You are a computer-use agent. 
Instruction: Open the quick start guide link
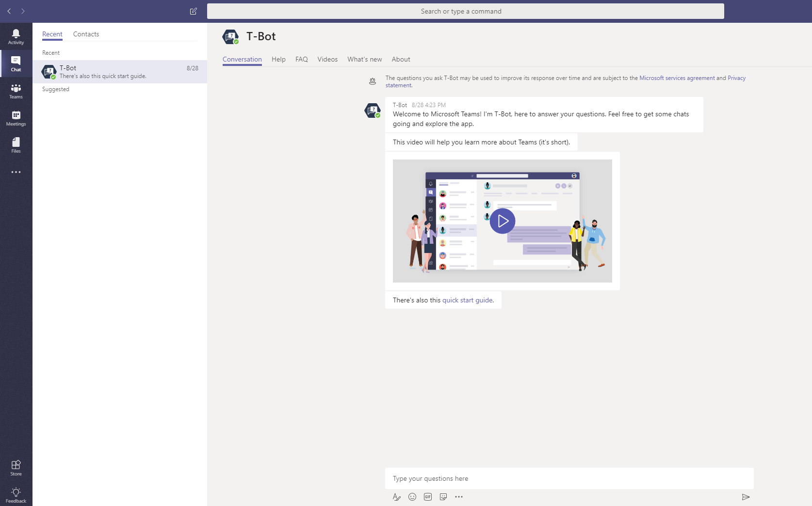[467, 300]
